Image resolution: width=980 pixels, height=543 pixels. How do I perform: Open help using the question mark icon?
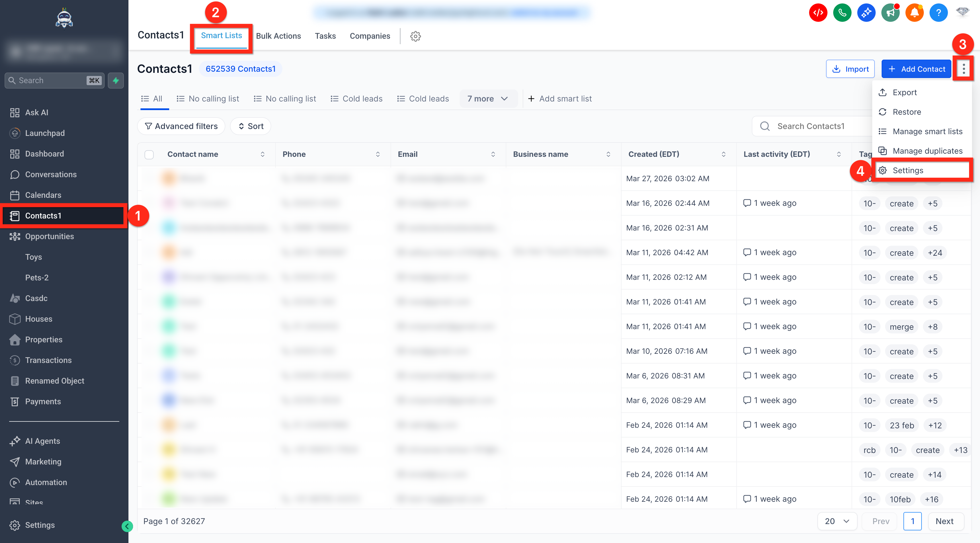[x=938, y=12]
